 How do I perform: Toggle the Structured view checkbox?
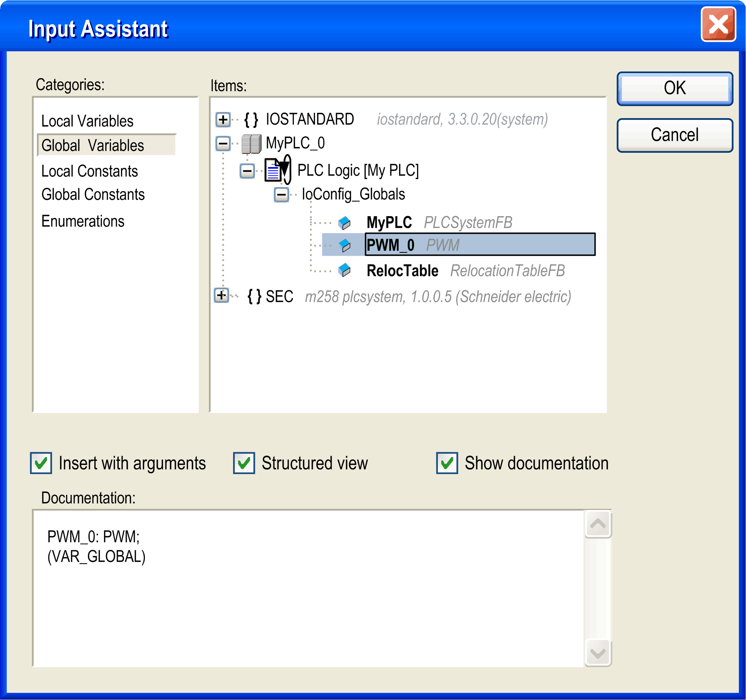pos(244,463)
